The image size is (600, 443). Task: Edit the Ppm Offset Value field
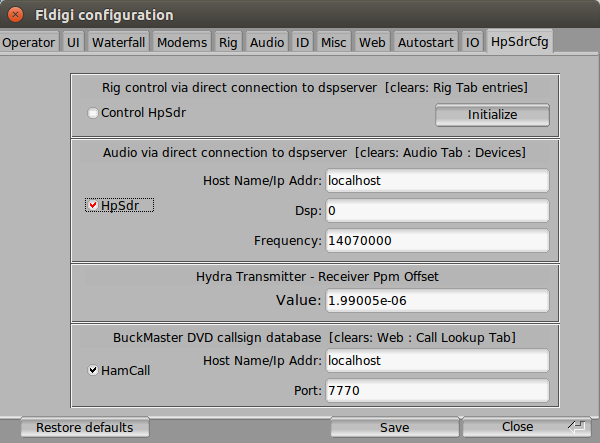point(437,300)
